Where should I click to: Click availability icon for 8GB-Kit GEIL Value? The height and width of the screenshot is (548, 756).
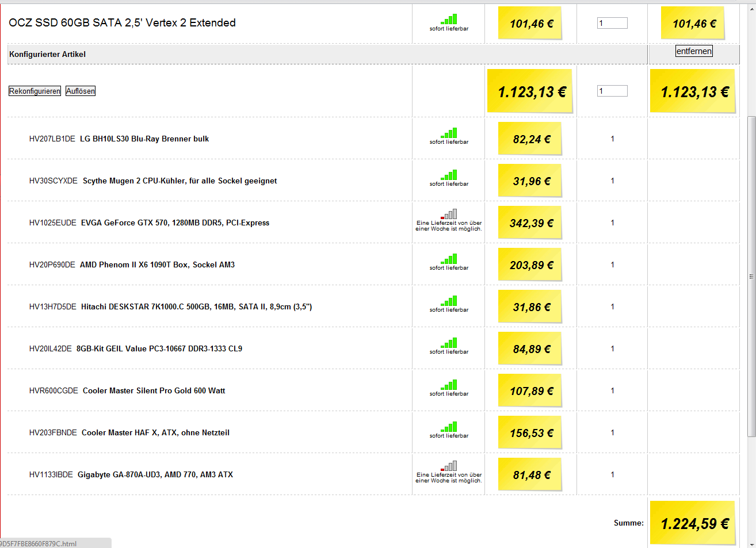point(449,343)
